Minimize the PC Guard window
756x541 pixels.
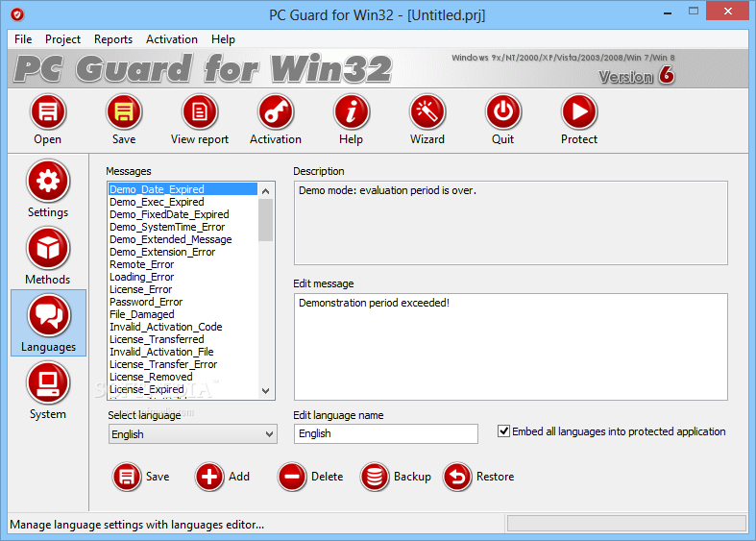tap(668, 12)
